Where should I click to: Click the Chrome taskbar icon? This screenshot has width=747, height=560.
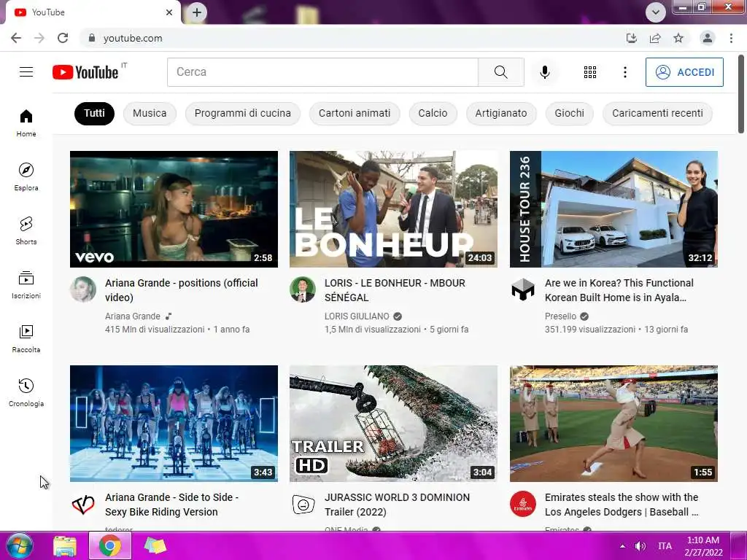pyautogui.click(x=110, y=545)
